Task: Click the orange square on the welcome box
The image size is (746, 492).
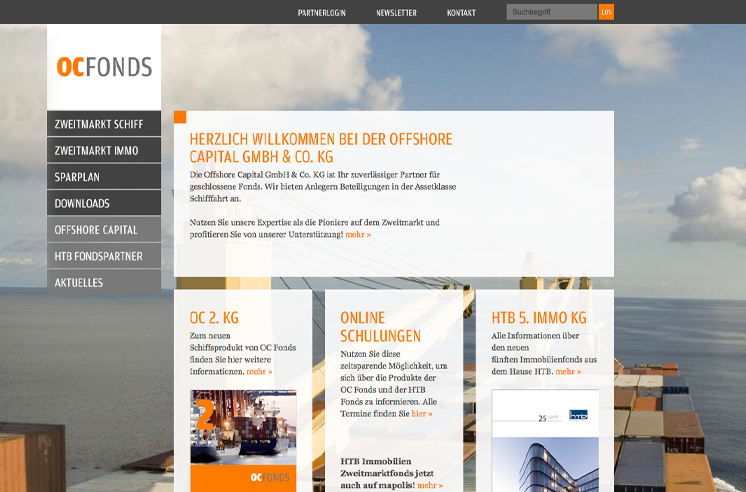Action: pos(180,117)
